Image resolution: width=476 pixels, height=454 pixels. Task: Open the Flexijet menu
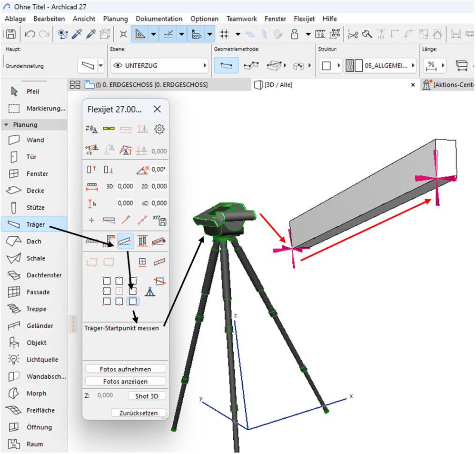pos(304,19)
